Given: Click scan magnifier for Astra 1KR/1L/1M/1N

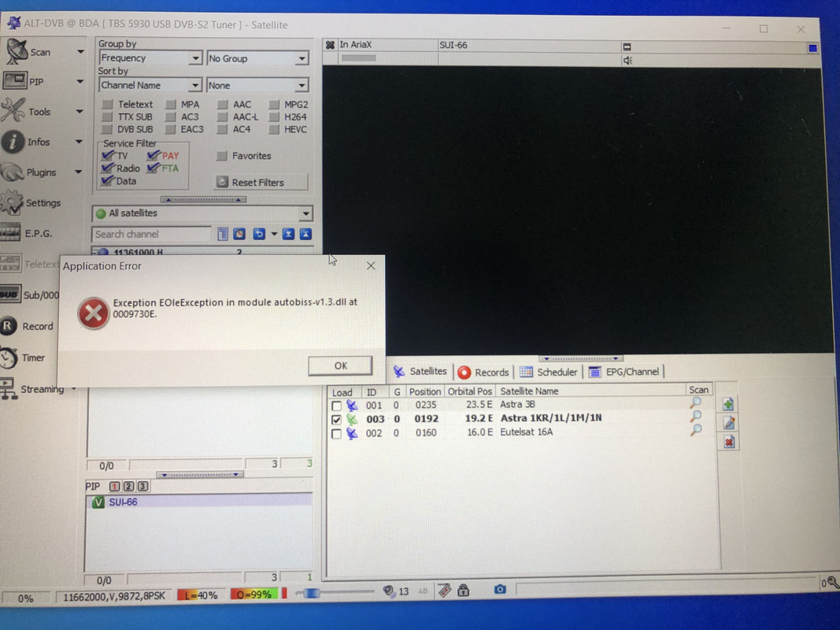Looking at the screenshot, I should click(x=697, y=417).
